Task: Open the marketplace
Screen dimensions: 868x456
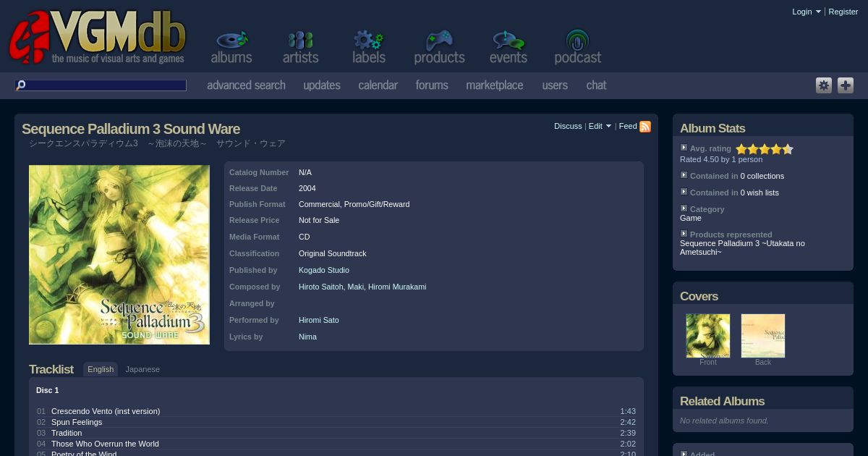Action: tap(495, 85)
